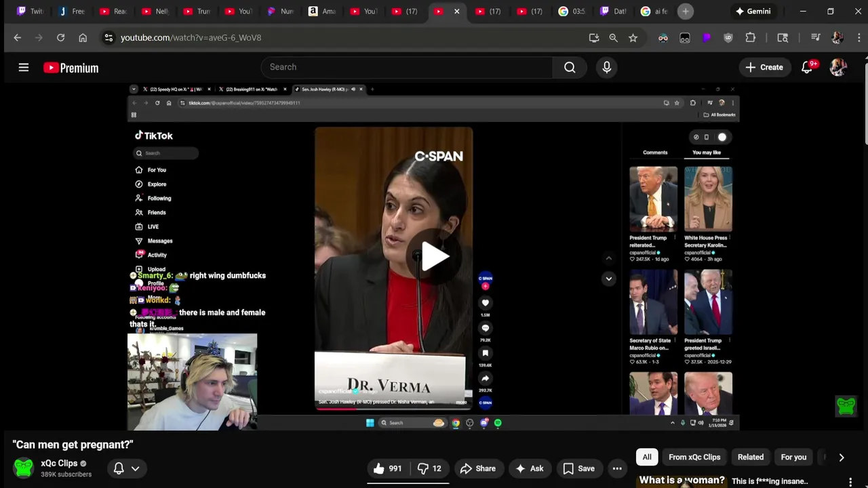Viewport: 868px width, 488px height.
Task: Save video to playlist
Action: [578, 468]
